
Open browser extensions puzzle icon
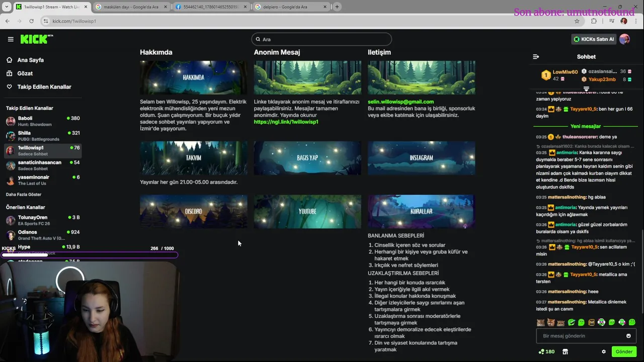594,21
